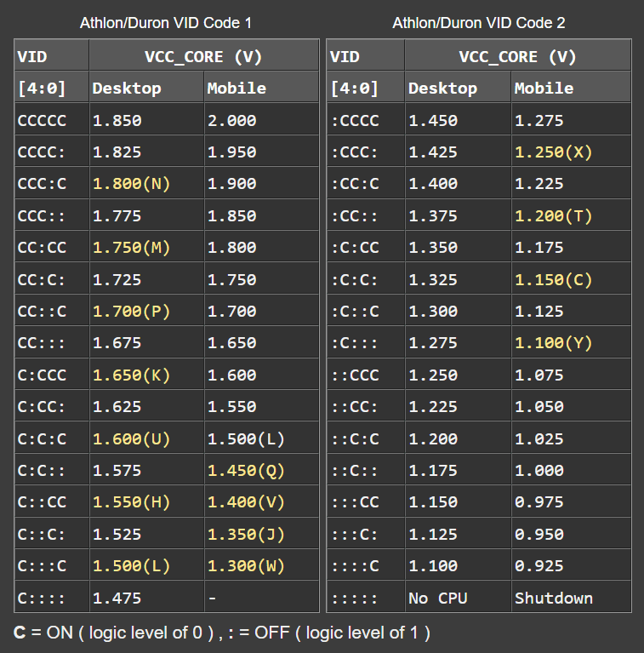
Task: Select the 'C = ON ( logic level of 0 )' legend text
Action: click(x=114, y=633)
